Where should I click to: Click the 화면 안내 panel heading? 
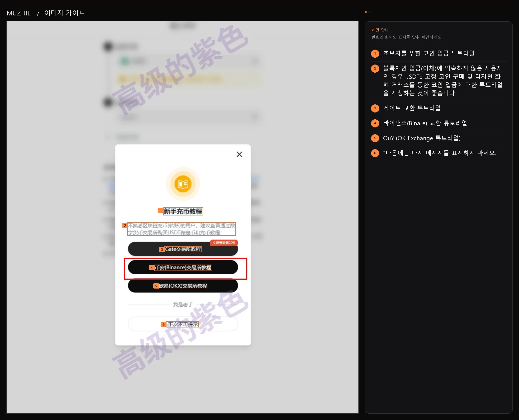(x=380, y=30)
